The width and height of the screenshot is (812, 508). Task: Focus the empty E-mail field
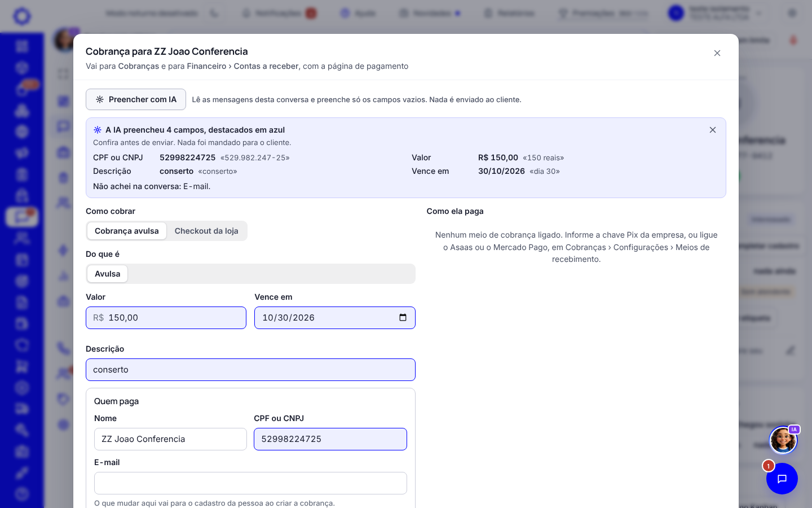pos(250,483)
